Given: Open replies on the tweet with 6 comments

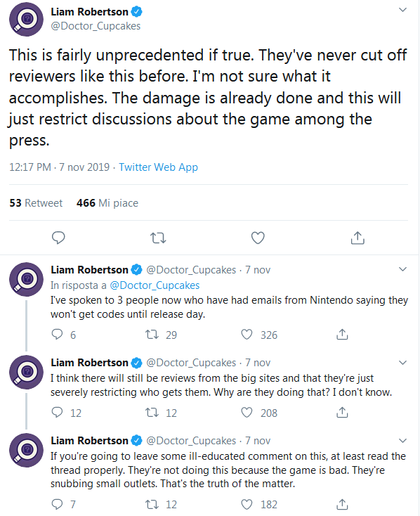Looking at the screenshot, I should point(57,335).
